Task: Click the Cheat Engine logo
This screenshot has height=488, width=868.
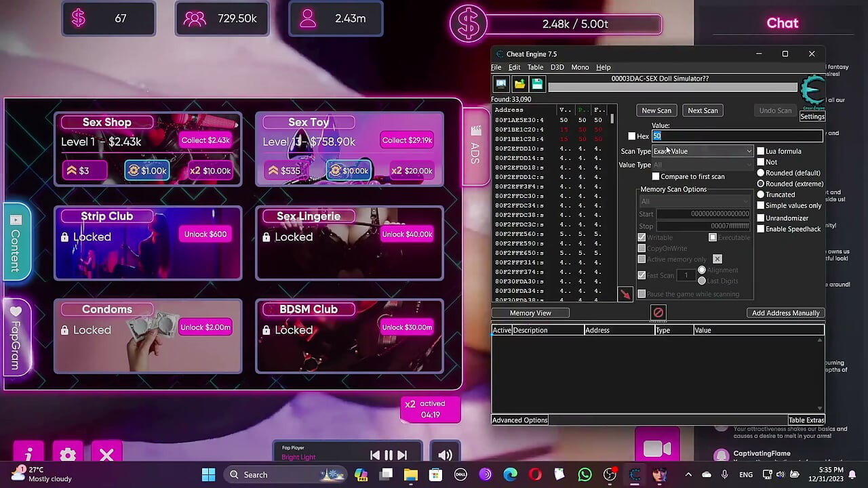Action: coord(812,91)
